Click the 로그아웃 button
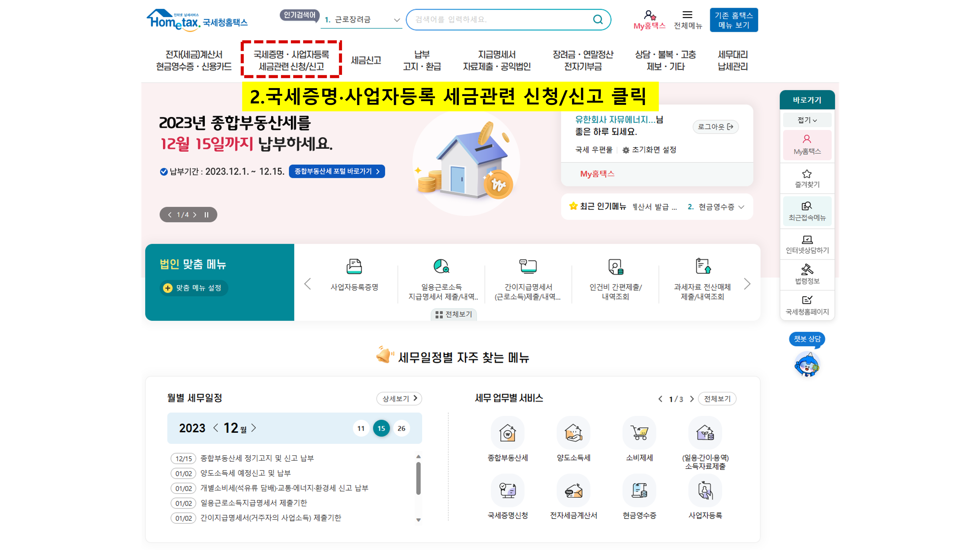This screenshot has height=551, width=980. [715, 127]
